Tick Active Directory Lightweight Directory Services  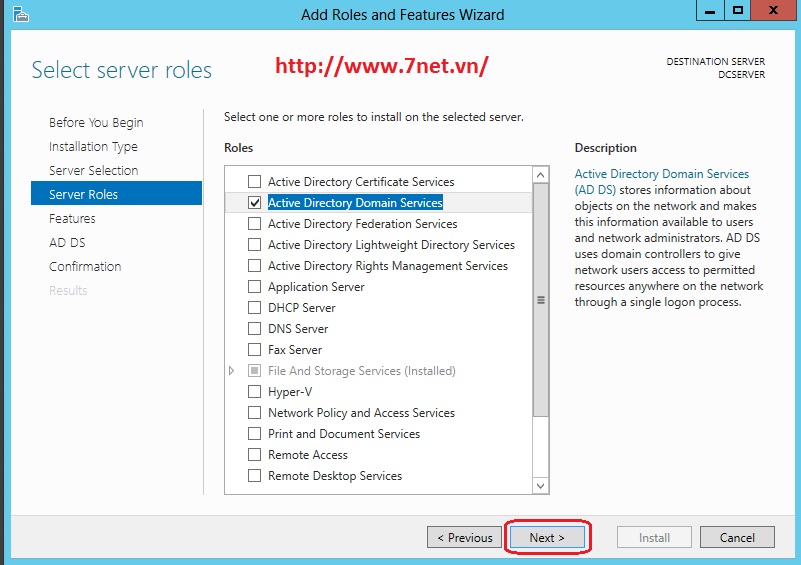pos(254,244)
